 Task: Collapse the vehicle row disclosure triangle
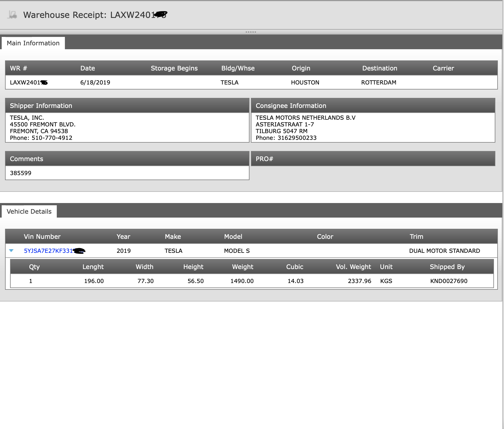click(x=11, y=251)
